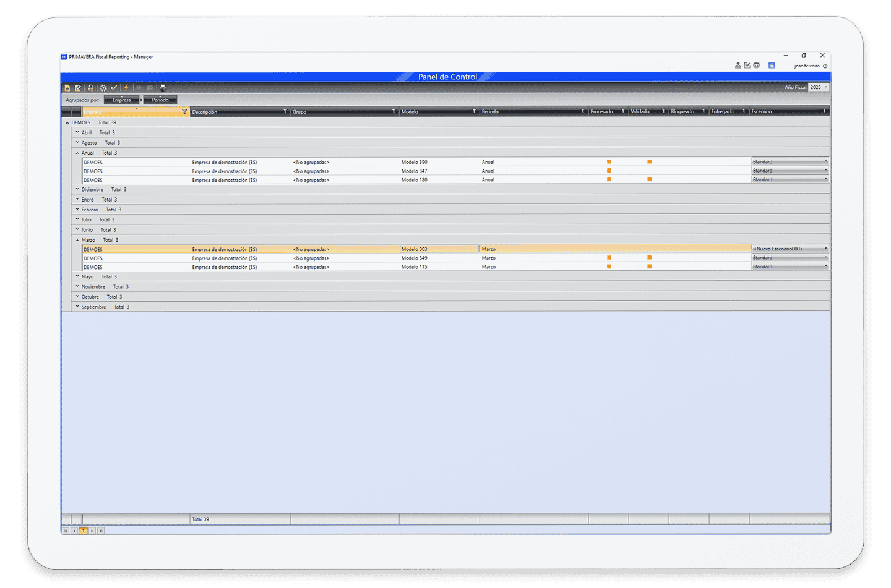Click the printer icon in toolbar
The width and height of the screenshot is (891, 588).
163,88
